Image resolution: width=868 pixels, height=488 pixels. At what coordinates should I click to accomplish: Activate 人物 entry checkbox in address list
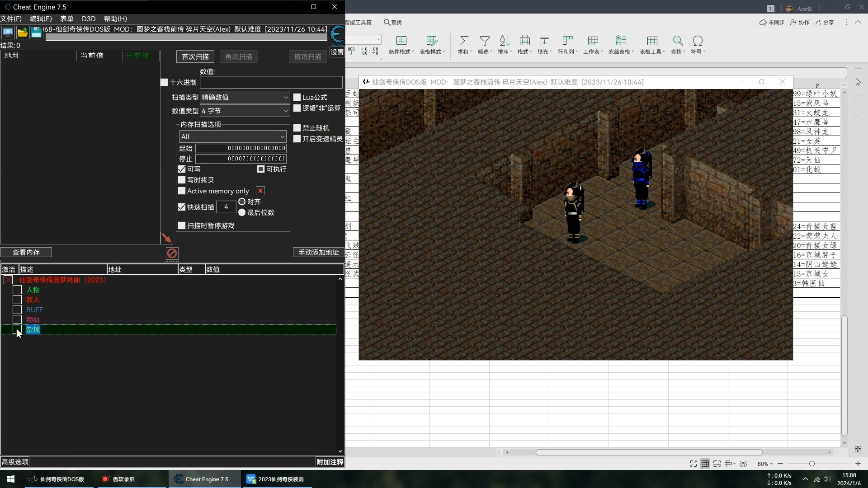pyautogui.click(x=17, y=290)
